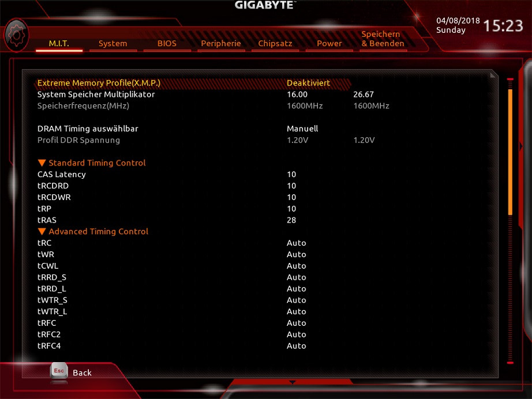Image resolution: width=532 pixels, height=399 pixels.
Task: Select the tWTR_S setting
Action: (x=53, y=300)
